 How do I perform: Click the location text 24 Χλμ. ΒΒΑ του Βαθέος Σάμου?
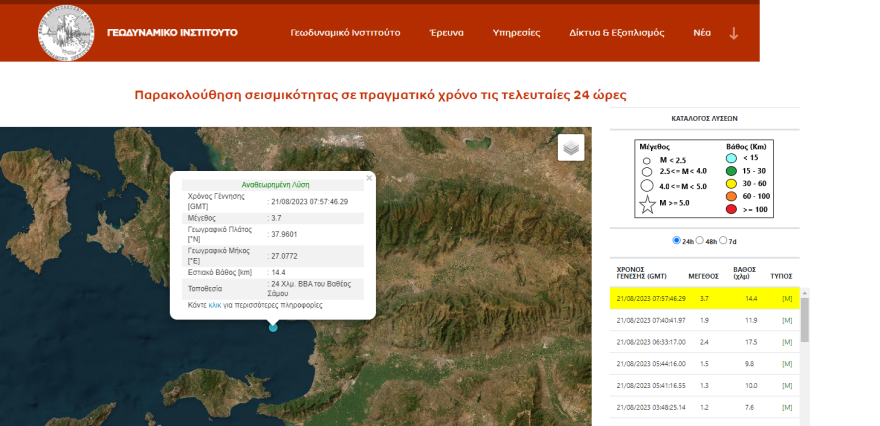[x=310, y=289]
